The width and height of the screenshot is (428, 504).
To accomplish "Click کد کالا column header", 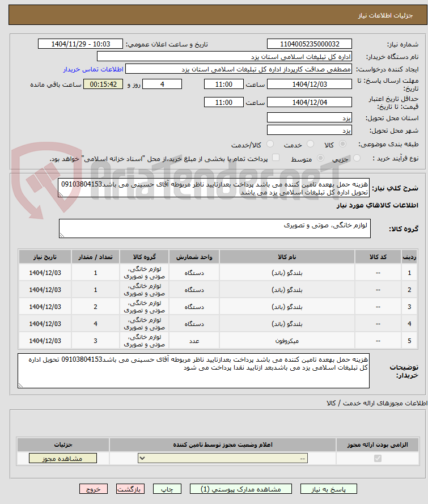I will 378,257.
